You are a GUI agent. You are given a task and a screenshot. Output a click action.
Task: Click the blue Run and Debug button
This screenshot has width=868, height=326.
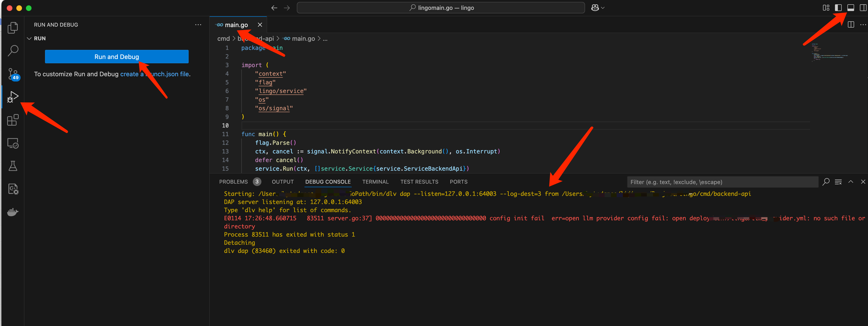point(117,57)
